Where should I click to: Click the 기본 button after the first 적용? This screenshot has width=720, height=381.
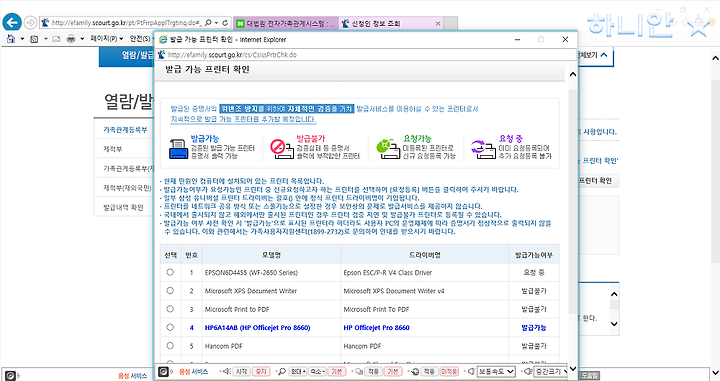393,371
